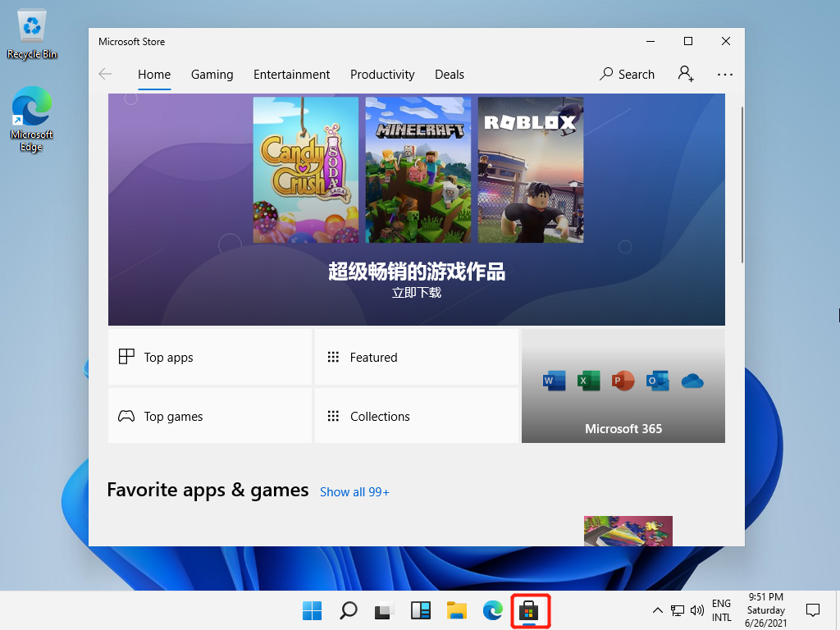
Task: Open the Deals tab
Action: pos(450,75)
